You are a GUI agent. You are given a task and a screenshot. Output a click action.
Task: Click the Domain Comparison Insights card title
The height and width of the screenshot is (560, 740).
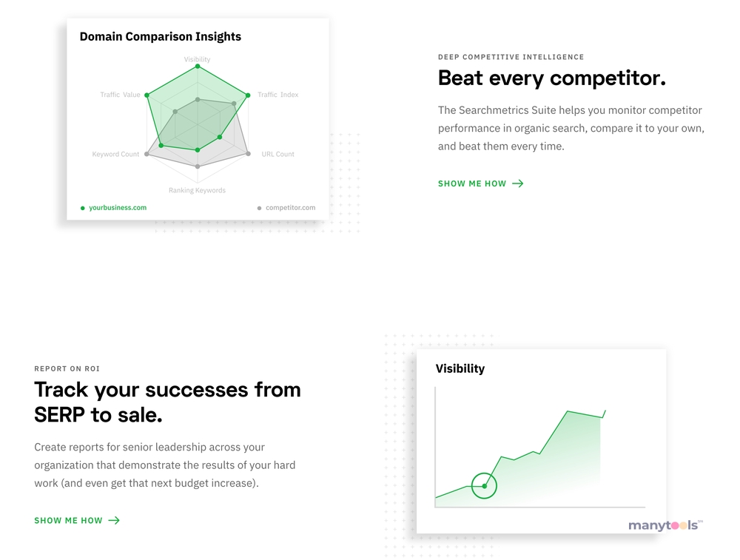click(161, 37)
